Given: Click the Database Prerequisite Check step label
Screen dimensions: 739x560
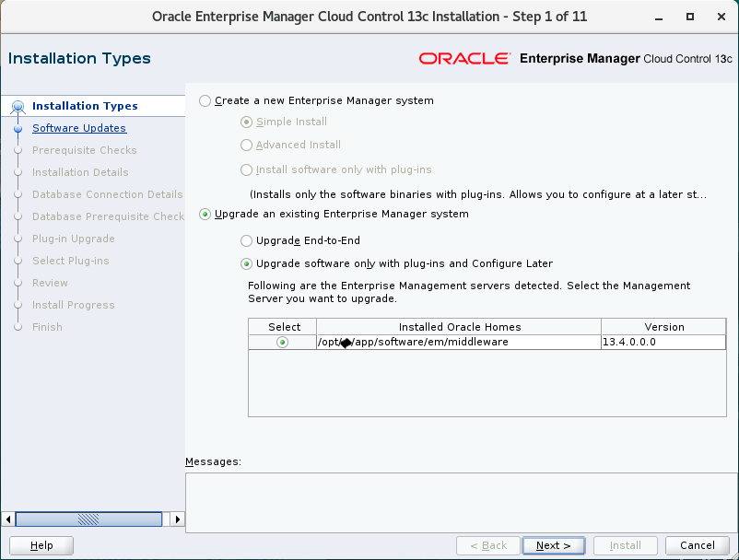Looking at the screenshot, I should coord(108,216).
